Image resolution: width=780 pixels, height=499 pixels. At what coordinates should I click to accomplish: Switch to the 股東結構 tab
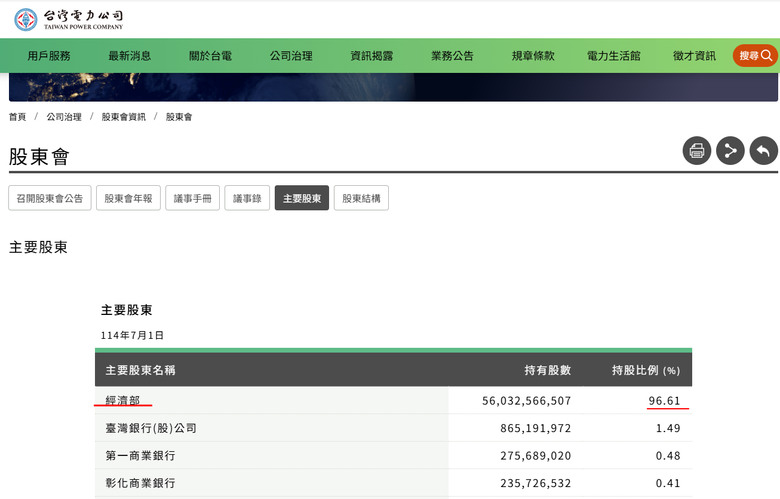(361, 198)
